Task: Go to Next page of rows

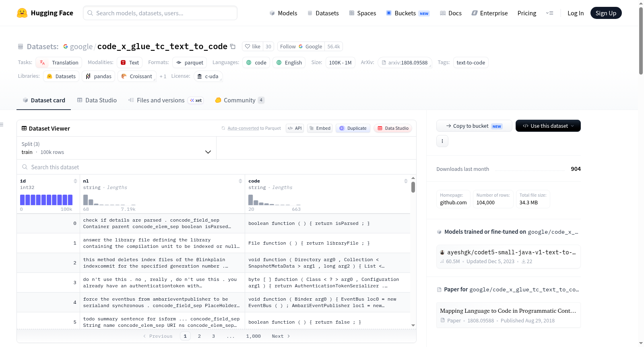Action: (x=281, y=336)
